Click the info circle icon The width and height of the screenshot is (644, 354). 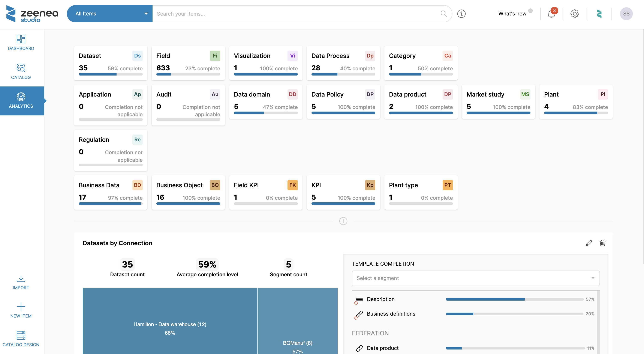pyautogui.click(x=461, y=14)
